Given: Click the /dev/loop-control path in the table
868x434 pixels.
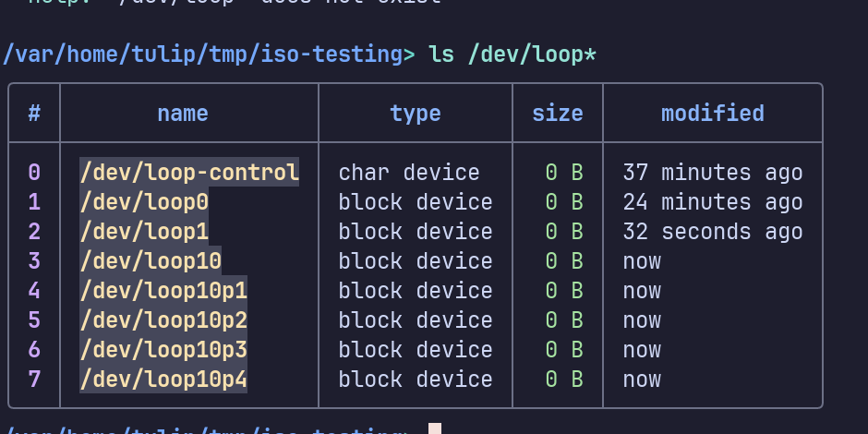Looking at the screenshot, I should pyautogui.click(x=189, y=173).
